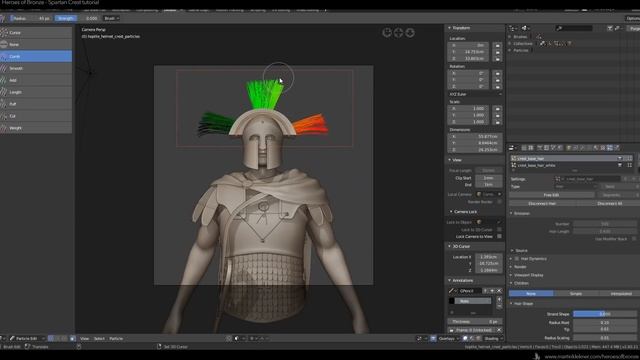Open the Select menu in viewport footer
The height and width of the screenshot is (360, 640).
tap(99, 338)
